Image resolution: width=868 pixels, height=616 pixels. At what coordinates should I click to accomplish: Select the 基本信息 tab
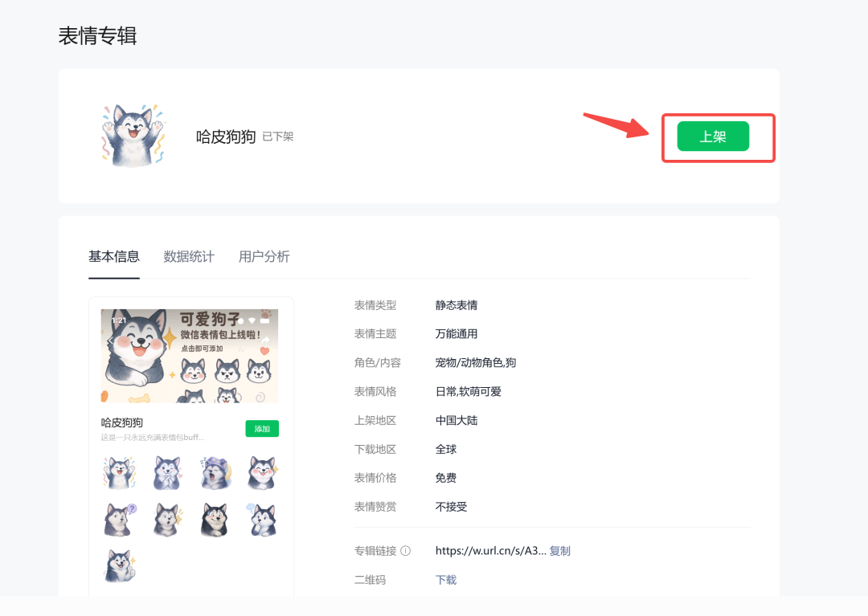[x=114, y=256]
